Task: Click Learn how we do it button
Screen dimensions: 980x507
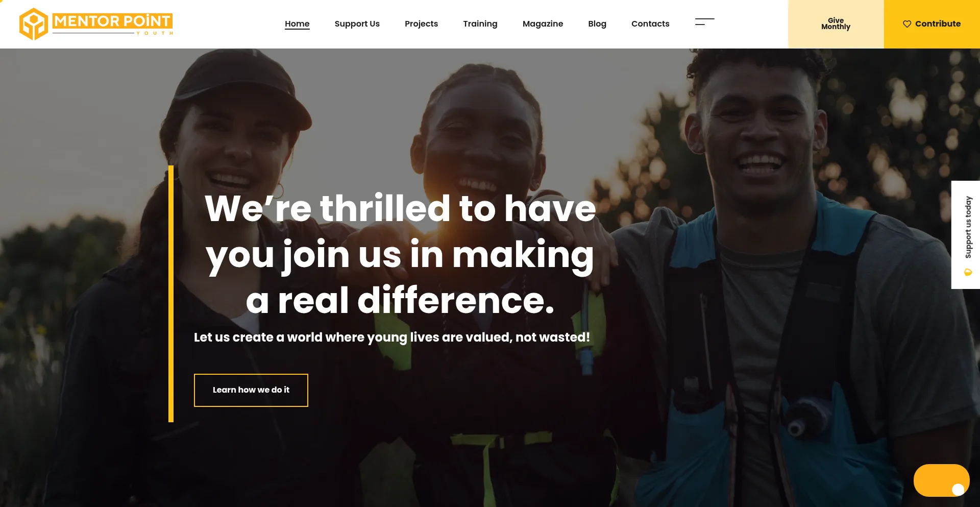Action: (x=251, y=390)
